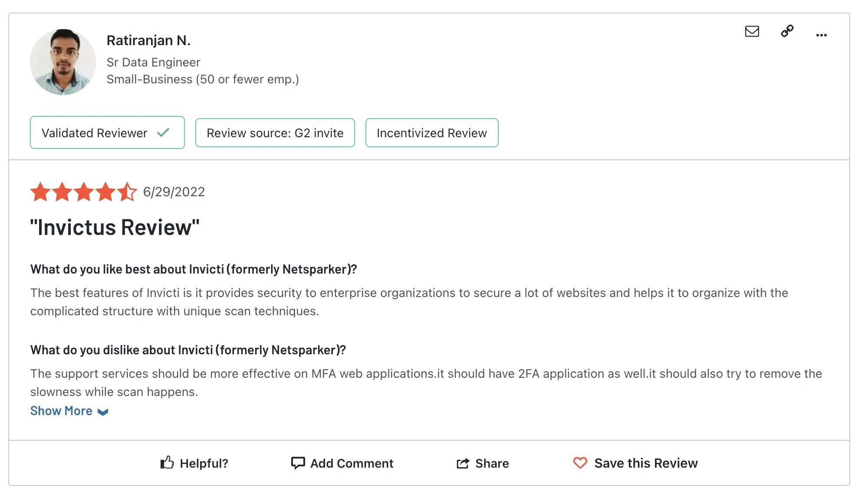Click the share arrow icon
868x495 pixels.
pos(463,463)
